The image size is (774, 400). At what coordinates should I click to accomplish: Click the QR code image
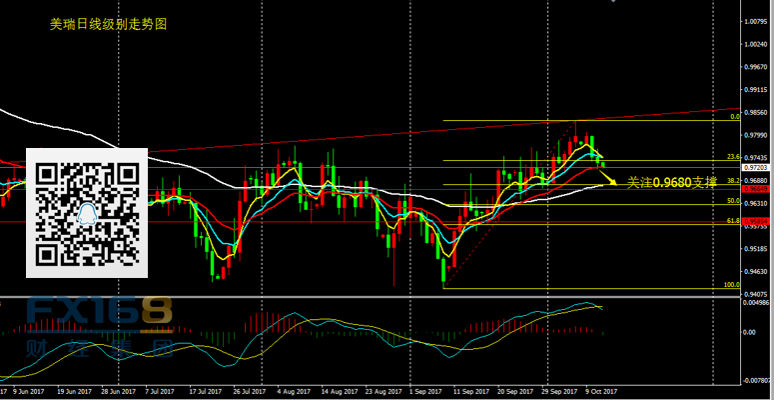point(86,213)
